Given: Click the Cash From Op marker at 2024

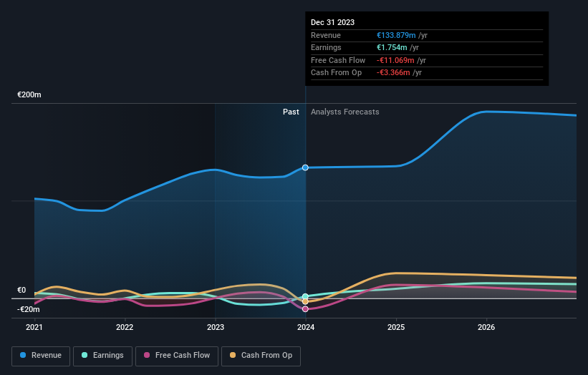Looking at the screenshot, I should pos(305,301).
